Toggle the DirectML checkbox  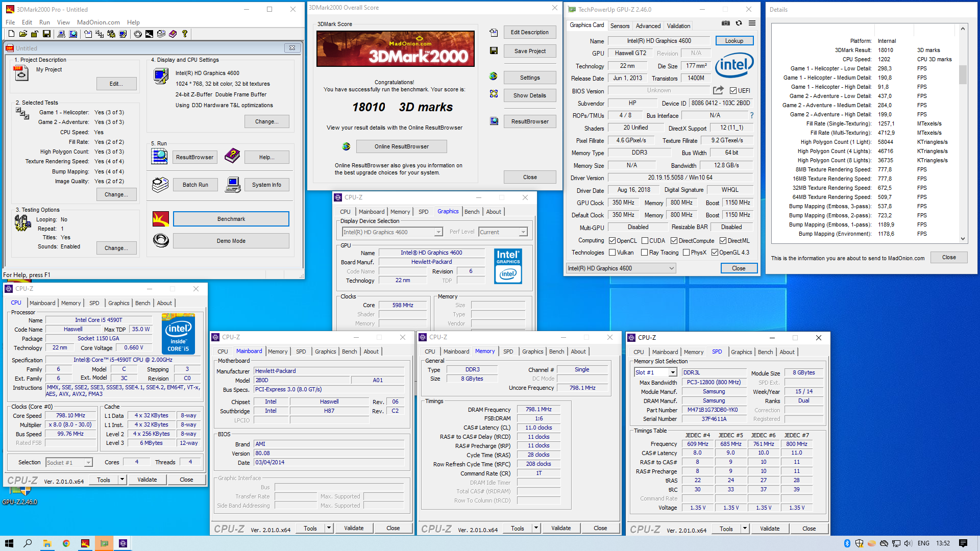coord(723,241)
